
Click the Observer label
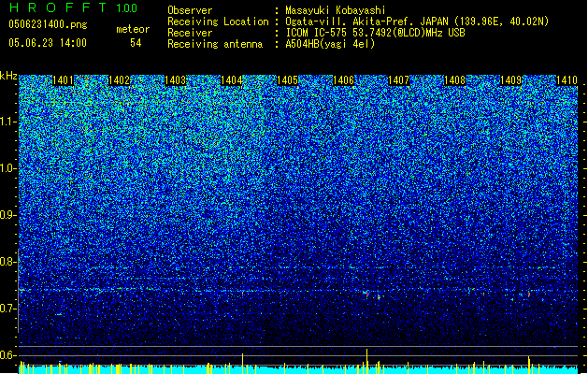pos(190,10)
